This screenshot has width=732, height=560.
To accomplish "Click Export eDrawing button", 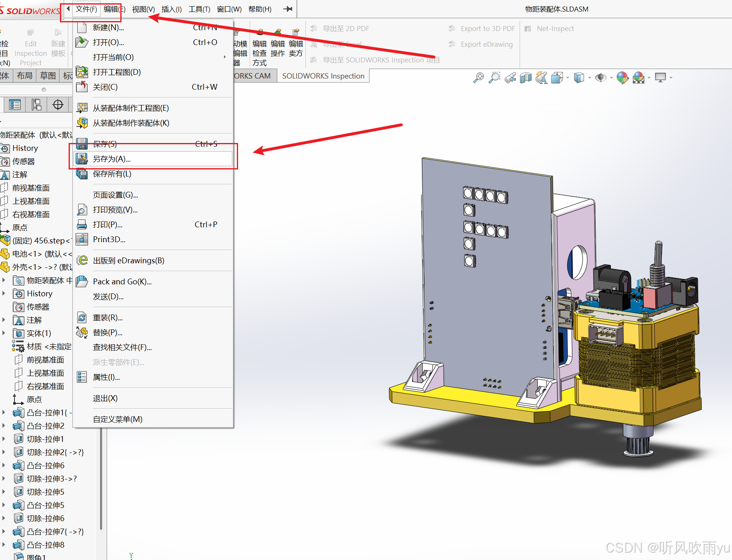I will [x=481, y=44].
